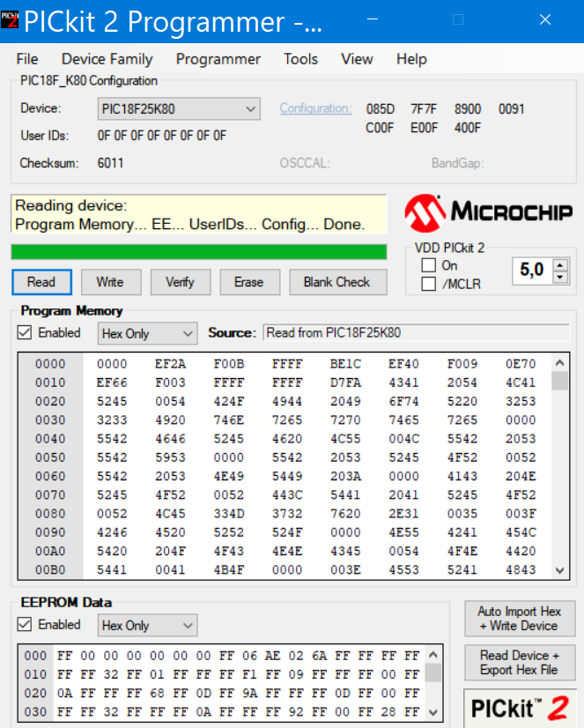Click the Blank Check button
This screenshot has height=728, width=584.
click(x=336, y=282)
